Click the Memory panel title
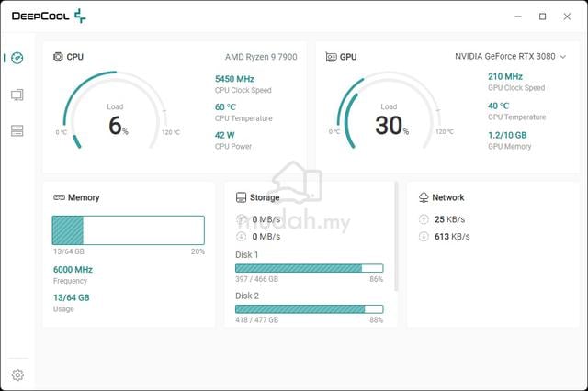The width and height of the screenshot is (588, 391). point(84,197)
